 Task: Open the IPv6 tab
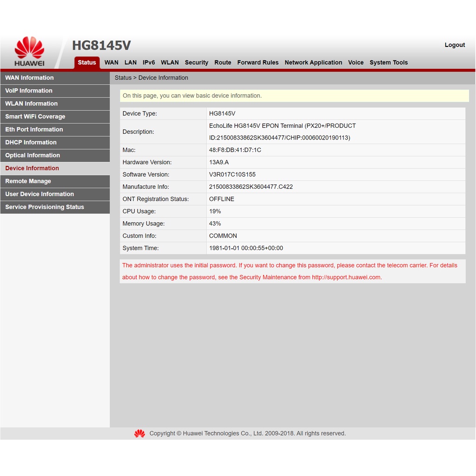tap(149, 63)
